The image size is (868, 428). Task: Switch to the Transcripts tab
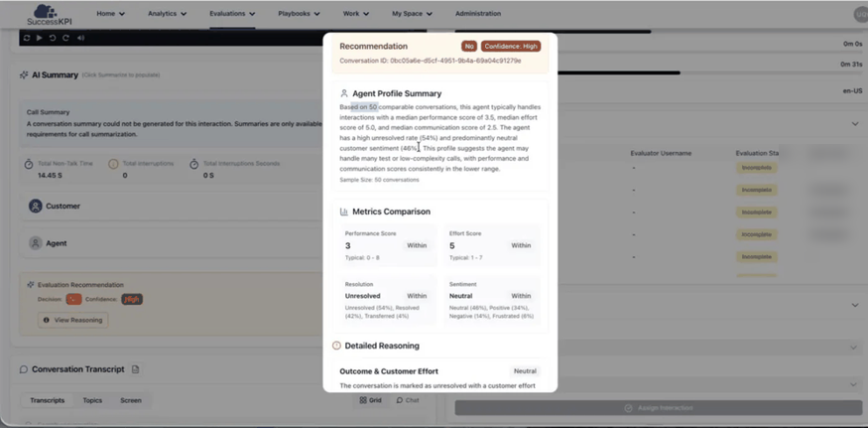47,400
